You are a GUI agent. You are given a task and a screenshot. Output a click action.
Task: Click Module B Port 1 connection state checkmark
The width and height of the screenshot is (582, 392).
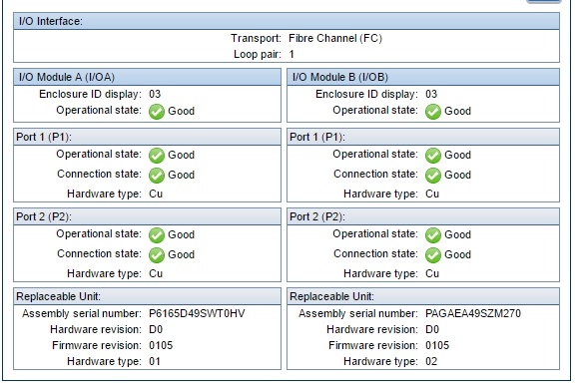click(x=433, y=176)
